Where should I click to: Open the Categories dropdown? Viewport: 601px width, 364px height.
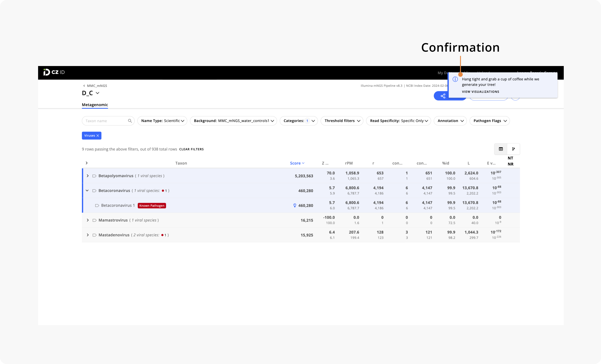299,121
